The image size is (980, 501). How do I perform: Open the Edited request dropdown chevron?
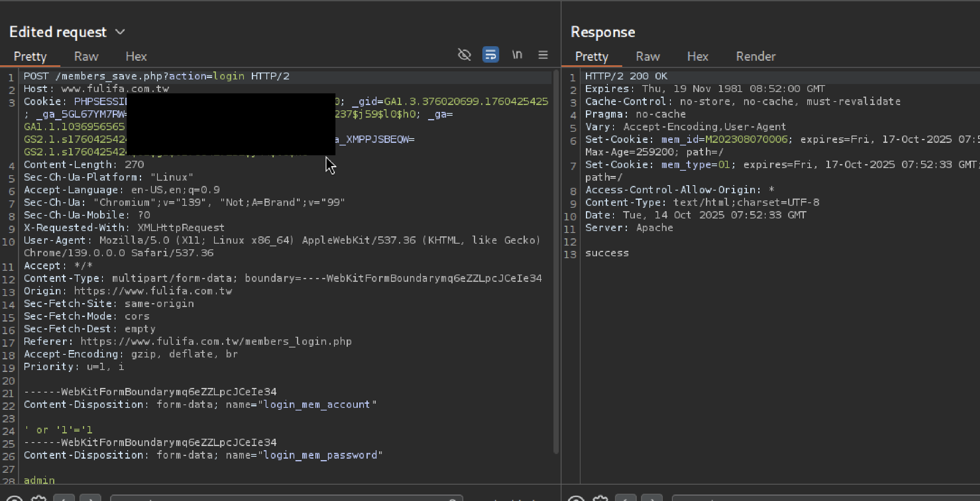pos(120,32)
